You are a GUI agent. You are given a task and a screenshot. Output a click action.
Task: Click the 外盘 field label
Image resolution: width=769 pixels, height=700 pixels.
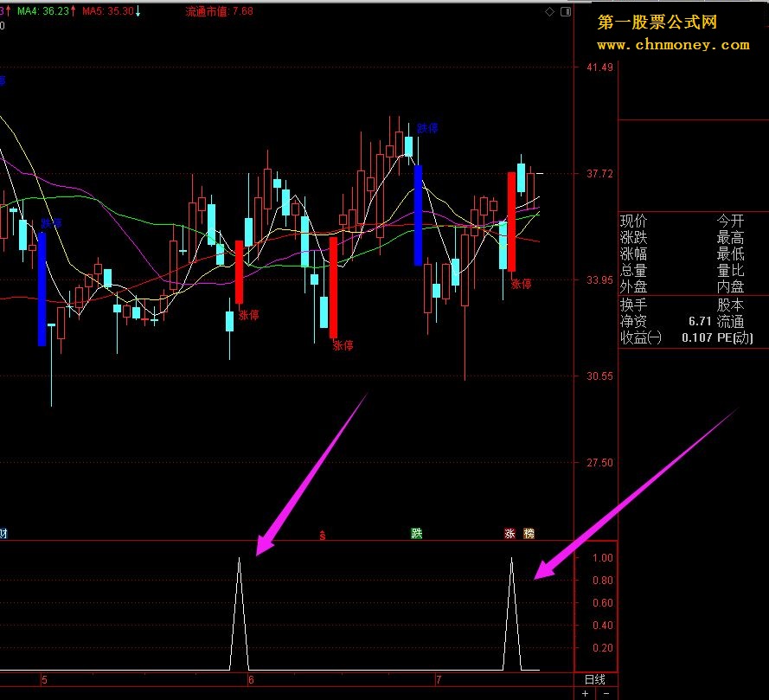(634, 286)
